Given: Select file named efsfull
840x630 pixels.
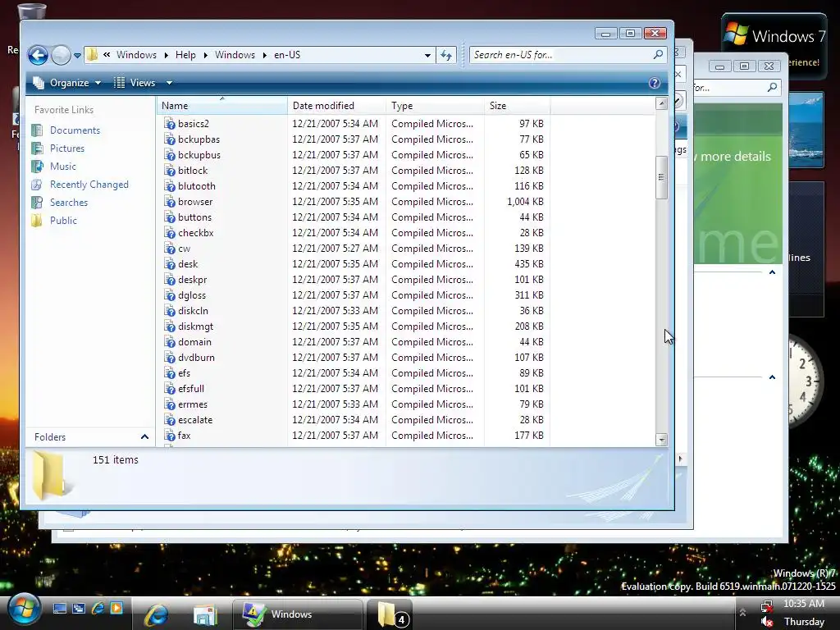Looking at the screenshot, I should (x=190, y=388).
